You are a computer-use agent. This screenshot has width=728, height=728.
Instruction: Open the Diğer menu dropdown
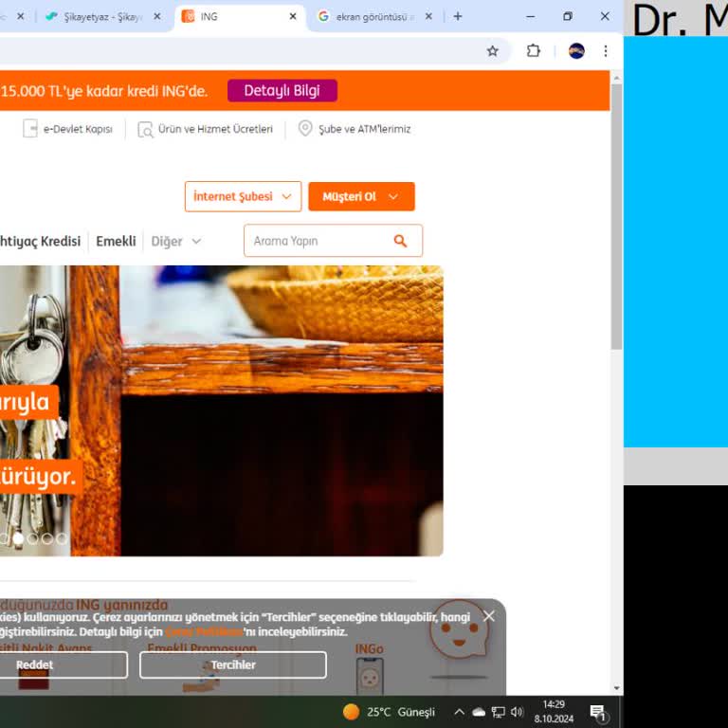click(176, 242)
